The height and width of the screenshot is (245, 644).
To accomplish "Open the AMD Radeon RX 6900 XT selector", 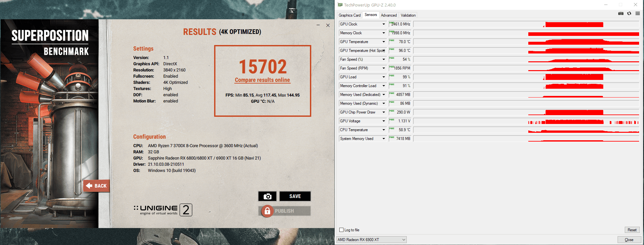I will [x=372, y=240].
